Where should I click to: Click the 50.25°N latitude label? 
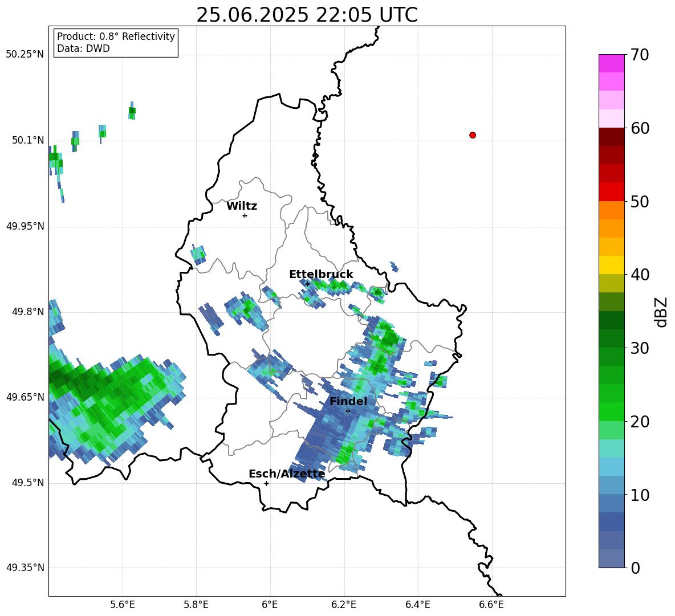click(x=25, y=55)
